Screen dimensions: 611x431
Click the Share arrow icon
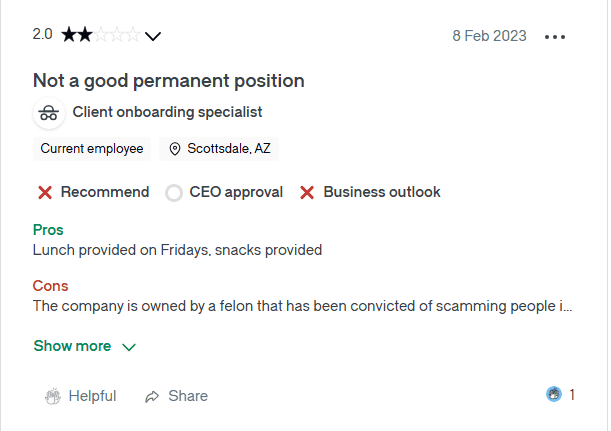(152, 396)
